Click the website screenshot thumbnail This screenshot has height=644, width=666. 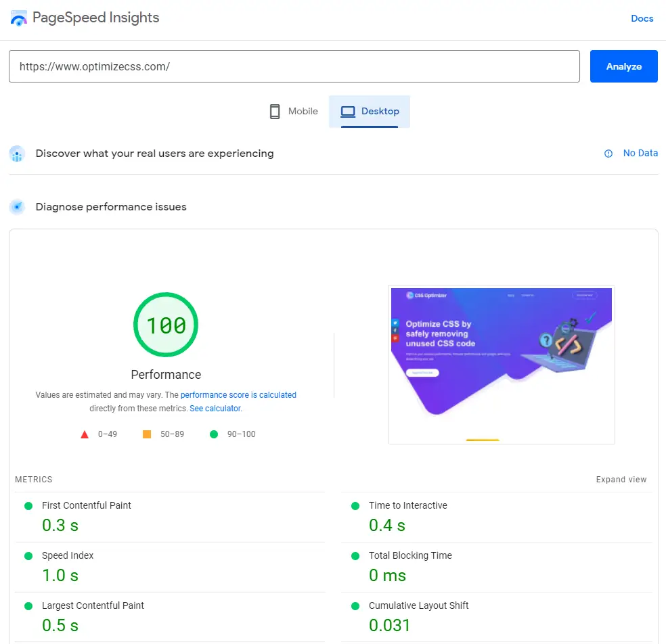(x=502, y=365)
